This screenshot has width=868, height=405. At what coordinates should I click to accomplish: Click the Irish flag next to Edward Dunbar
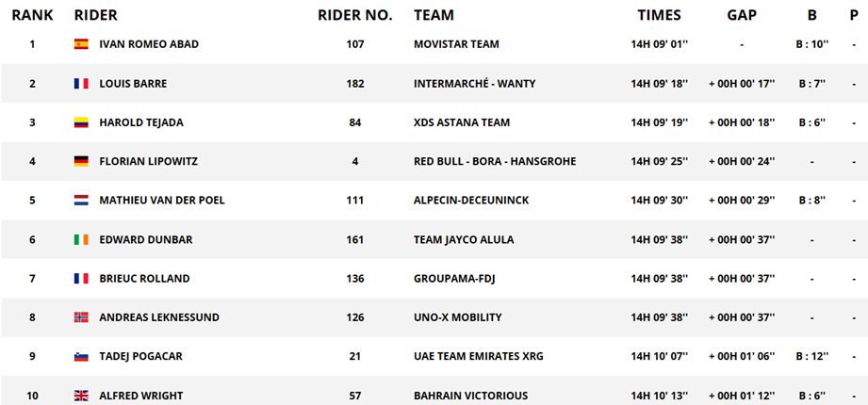81,239
